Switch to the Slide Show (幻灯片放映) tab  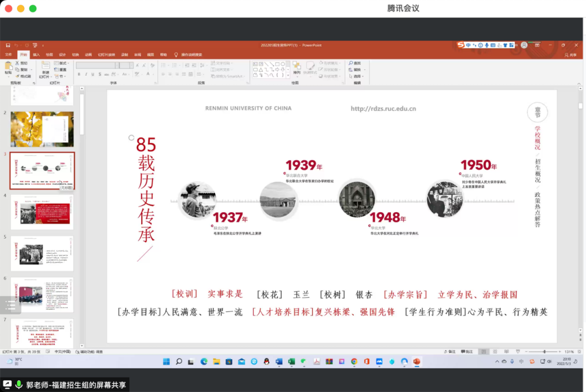106,55
